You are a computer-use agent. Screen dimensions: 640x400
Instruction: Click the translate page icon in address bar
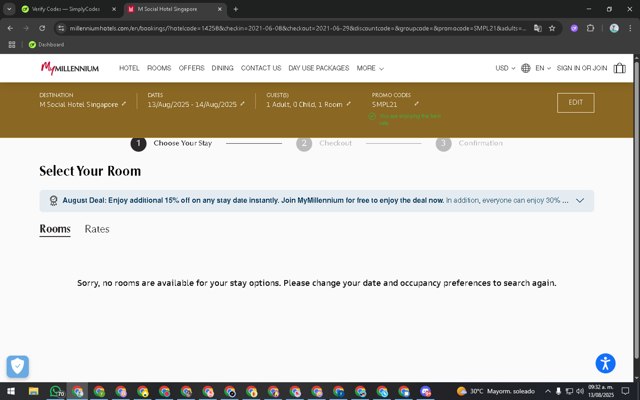coord(538,28)
